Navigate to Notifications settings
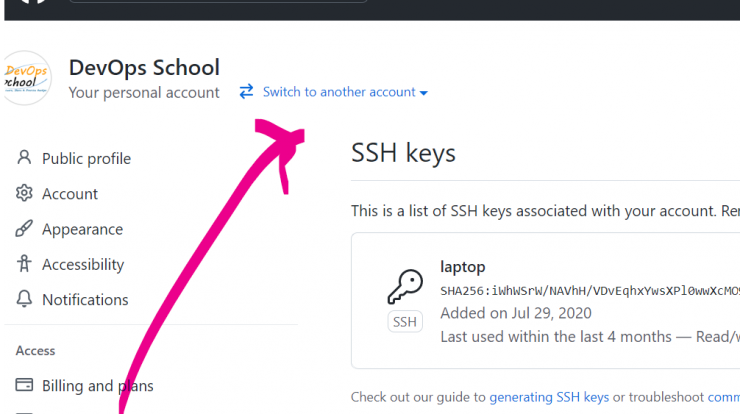This screenshot has height=414, width=740. (x=85, y=300)
